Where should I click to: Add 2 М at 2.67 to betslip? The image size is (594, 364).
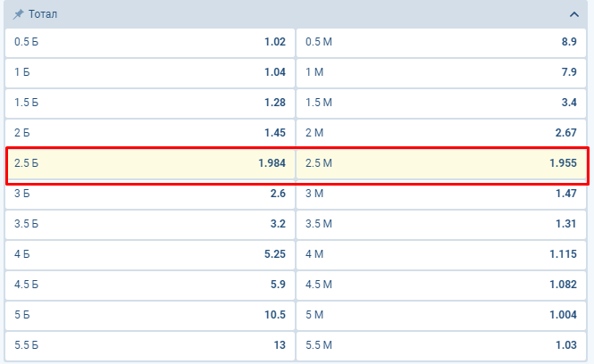click(x=441, y=133)
